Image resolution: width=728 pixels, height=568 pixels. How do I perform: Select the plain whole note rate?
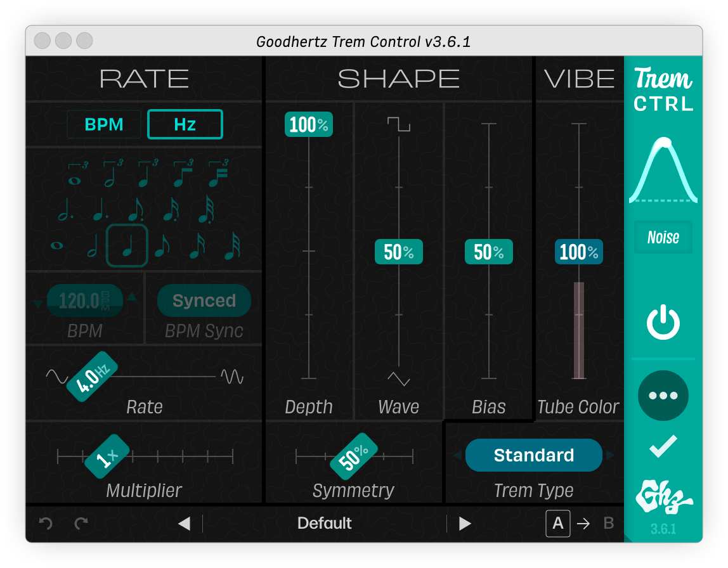(x=57, y=245)
